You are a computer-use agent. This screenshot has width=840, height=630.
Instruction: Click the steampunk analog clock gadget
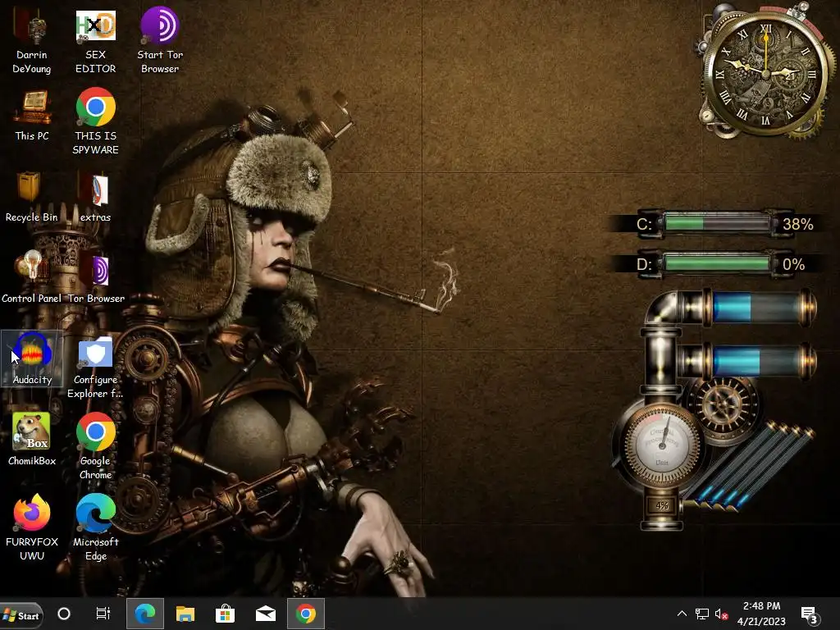click(x=765, y=72)
